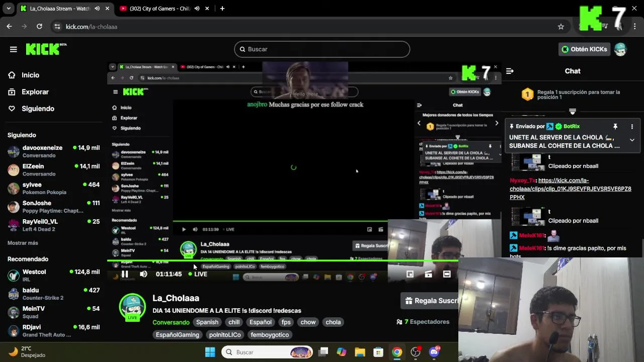
Task: Select the femboygotico tag
Action: click(270, 335)
